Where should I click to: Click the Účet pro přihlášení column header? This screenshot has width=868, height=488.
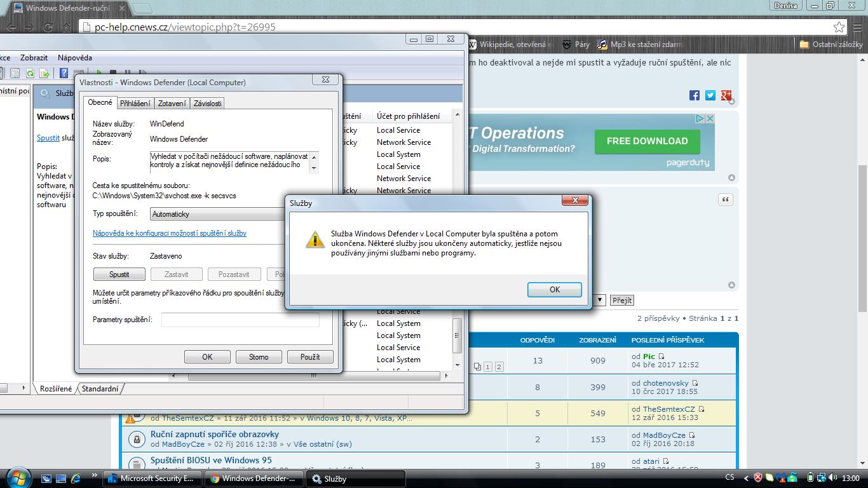410,116
